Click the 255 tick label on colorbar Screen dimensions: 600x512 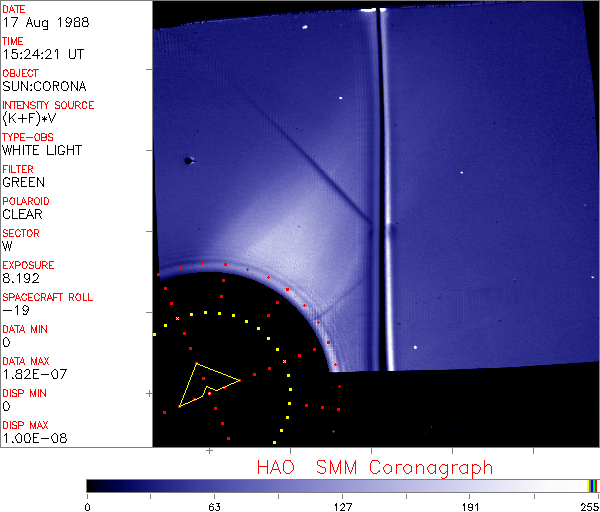point(589,507)
